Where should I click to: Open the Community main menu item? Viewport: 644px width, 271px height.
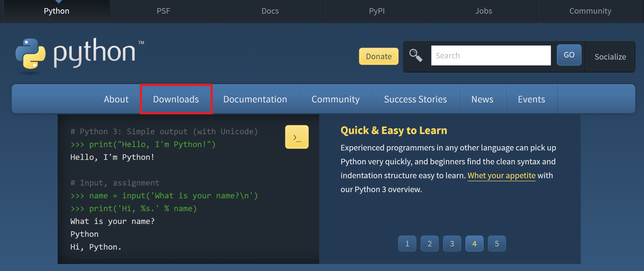tap(335, 99)
